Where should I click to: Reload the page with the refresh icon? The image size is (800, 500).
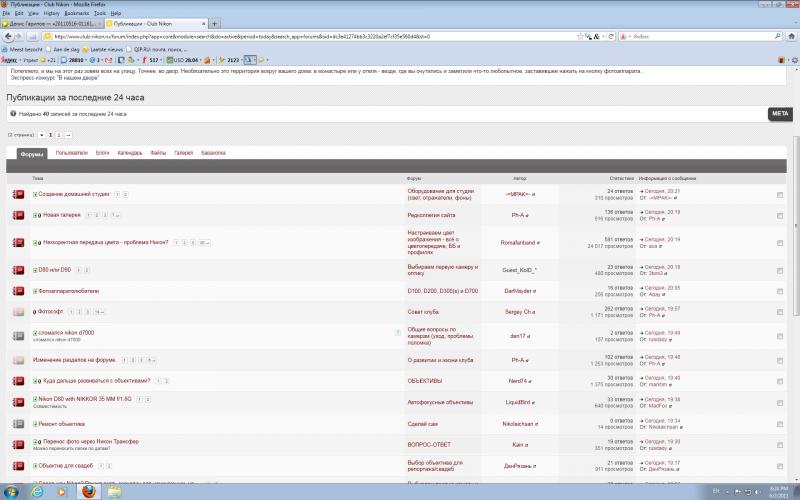click(611, 37)
